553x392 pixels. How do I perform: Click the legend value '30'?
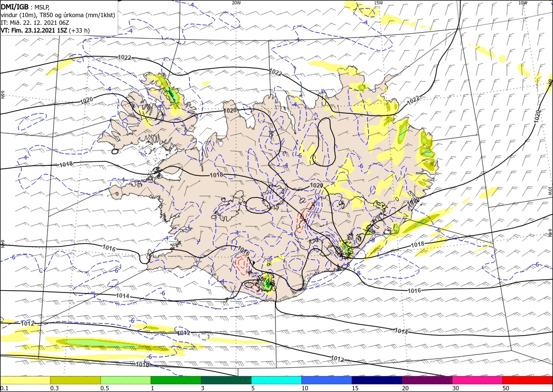pos(456,388)
